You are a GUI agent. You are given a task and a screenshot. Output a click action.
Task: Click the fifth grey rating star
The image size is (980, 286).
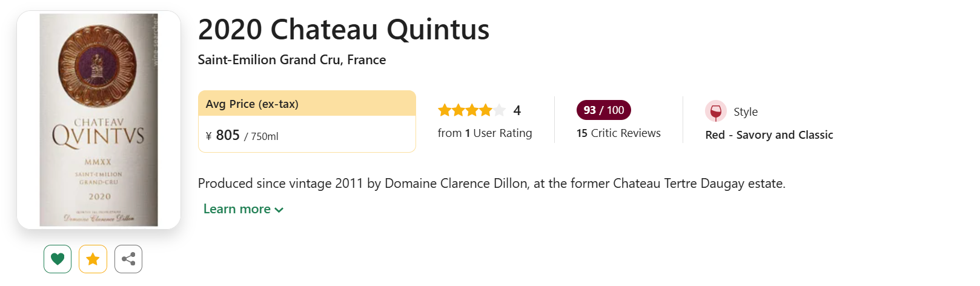(x=499, y=110)
